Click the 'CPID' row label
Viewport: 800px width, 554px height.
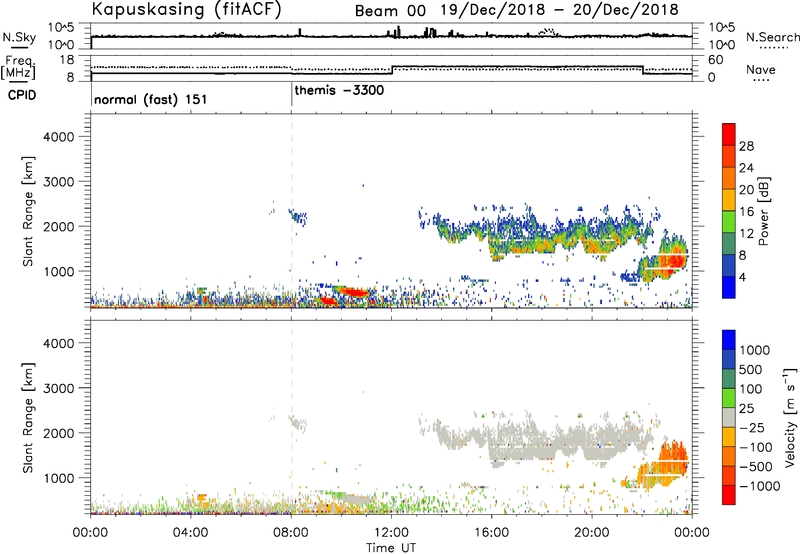[21, 95]
